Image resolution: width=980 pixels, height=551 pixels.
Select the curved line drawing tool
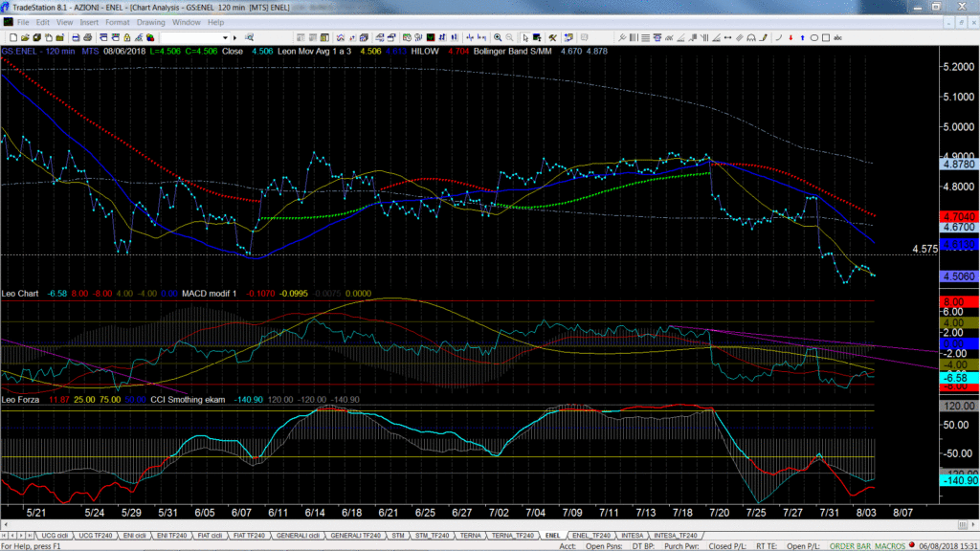[x=779, y=38]
